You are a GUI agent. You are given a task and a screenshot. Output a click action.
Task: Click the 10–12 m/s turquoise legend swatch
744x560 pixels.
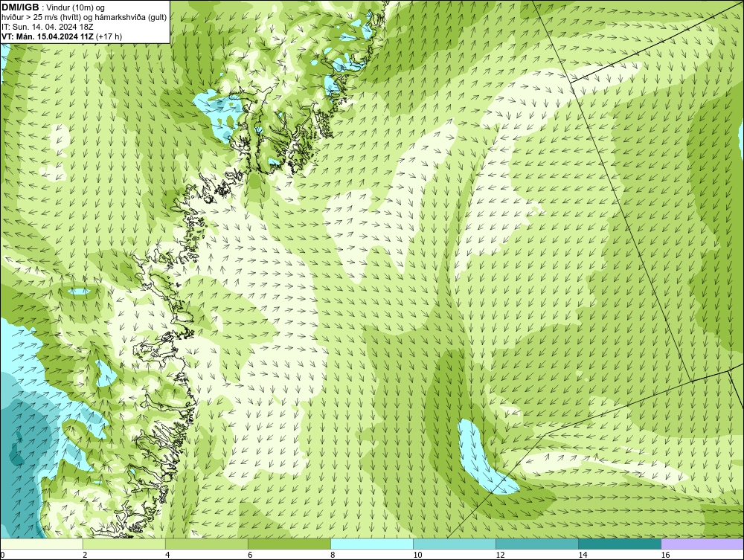coord(455,544)
